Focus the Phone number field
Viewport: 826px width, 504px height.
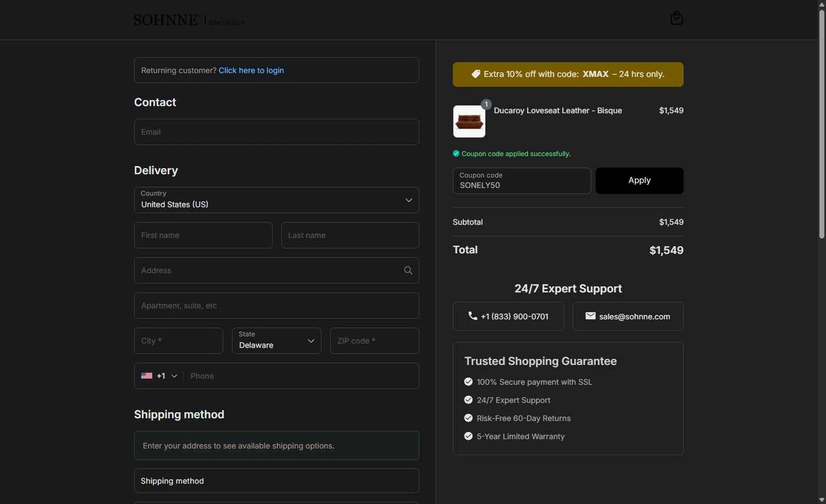pyautogui.click(x=301, y=376)
